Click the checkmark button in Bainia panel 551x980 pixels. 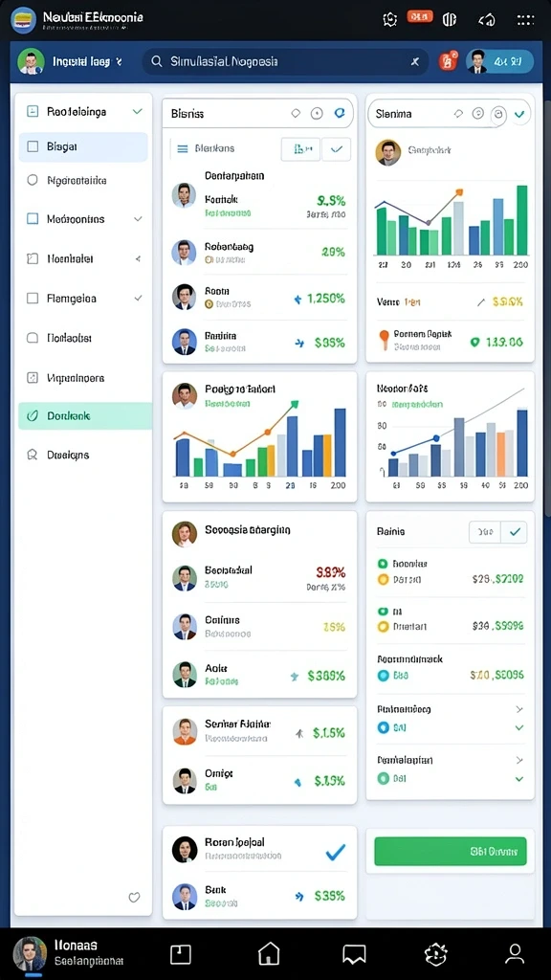514,532
